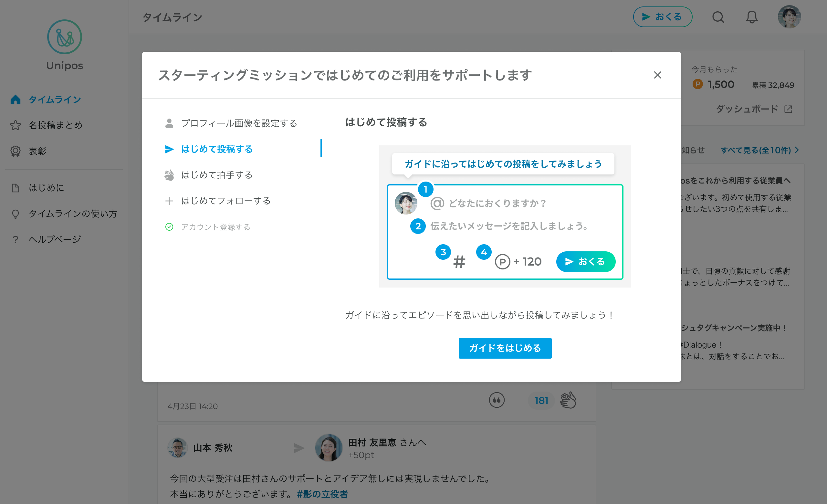Screen dimensions: 827x504
Task: Open ヘルプページ in the sidebar
Action: coord(55,239)
